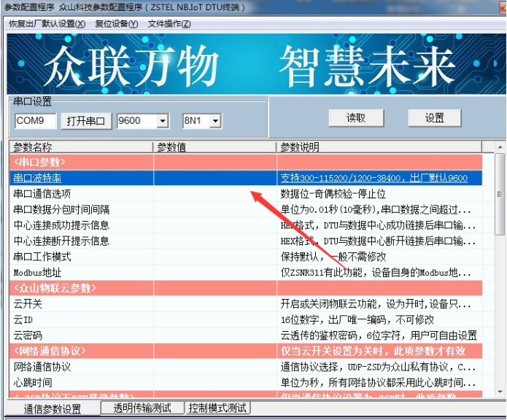Viewport: 507px width, 420px height.
Task: Click the COM9 port input field
Action: pyautogui.click(x=36, y=121)
